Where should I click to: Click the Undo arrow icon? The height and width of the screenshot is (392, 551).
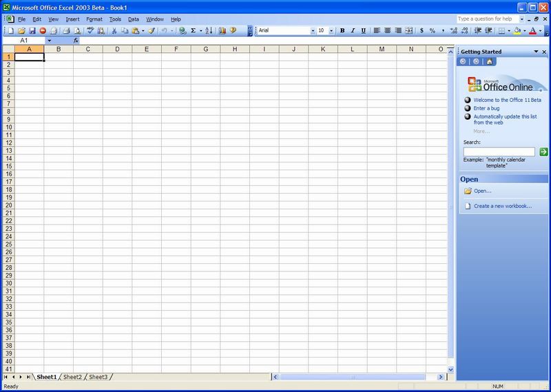click(164, 30)
